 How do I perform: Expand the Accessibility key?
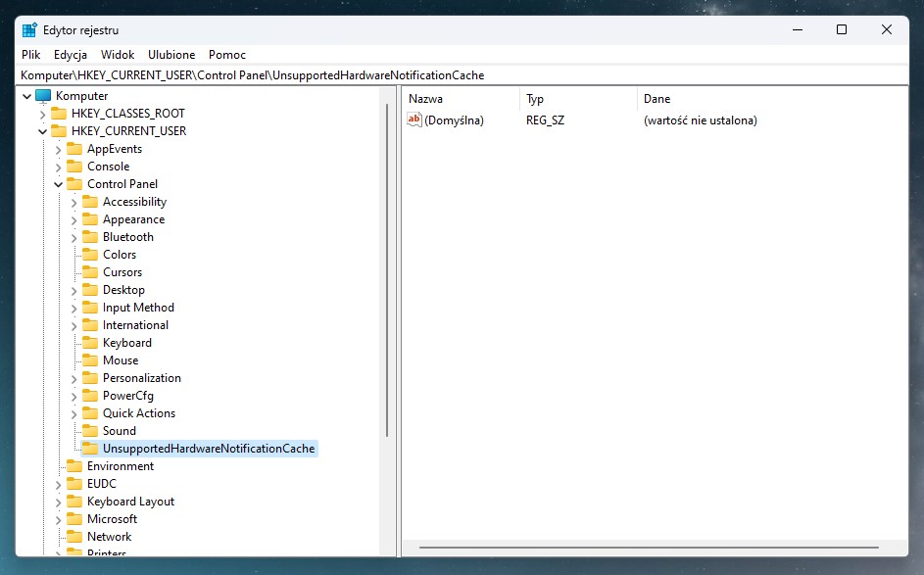point(73,202)
